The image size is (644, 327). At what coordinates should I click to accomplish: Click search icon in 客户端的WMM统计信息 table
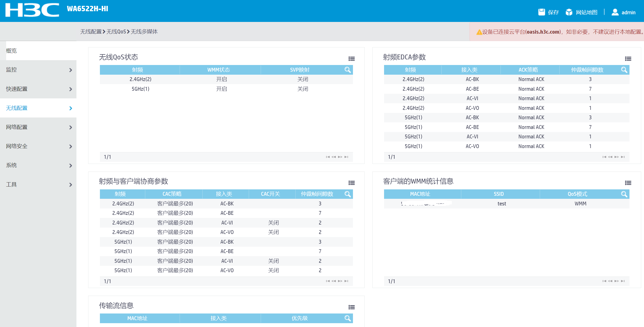624,194
